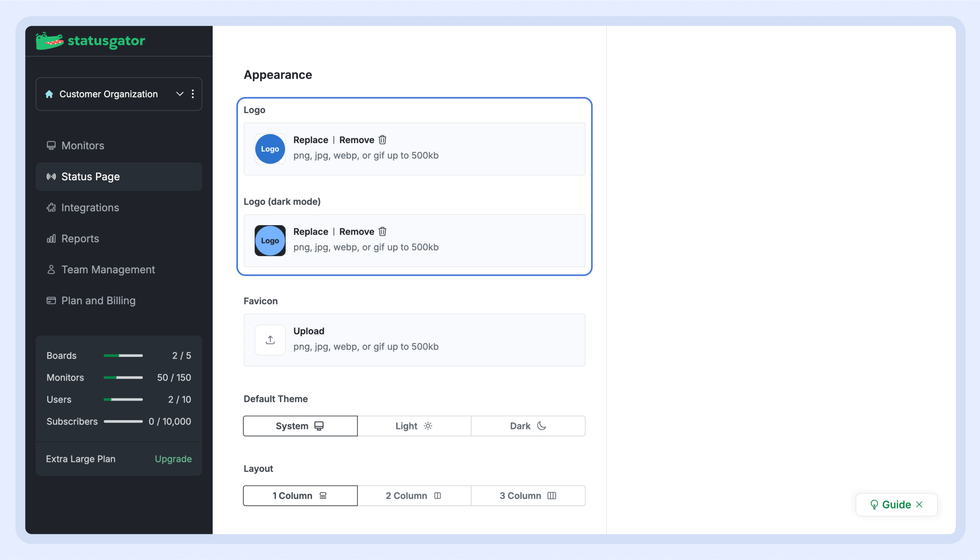Open the organization three-dot options menu
This screenshot has width=980, height=560.
[x=193, y=94]
